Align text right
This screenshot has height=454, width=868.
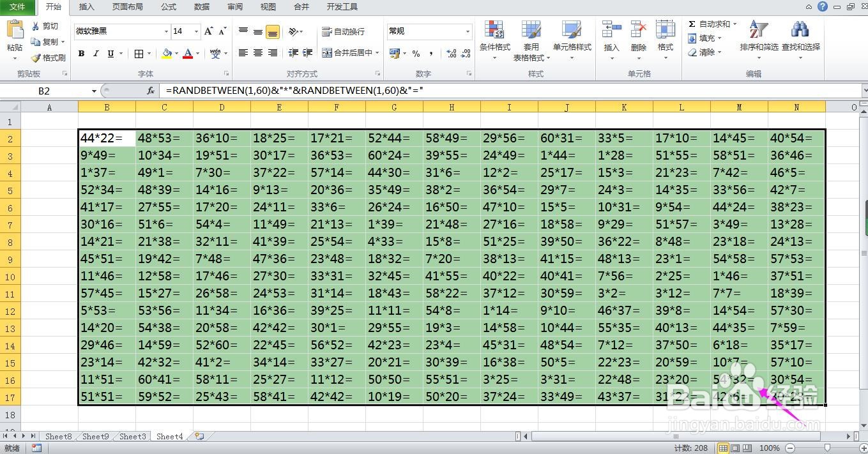[x=273, y=53]
